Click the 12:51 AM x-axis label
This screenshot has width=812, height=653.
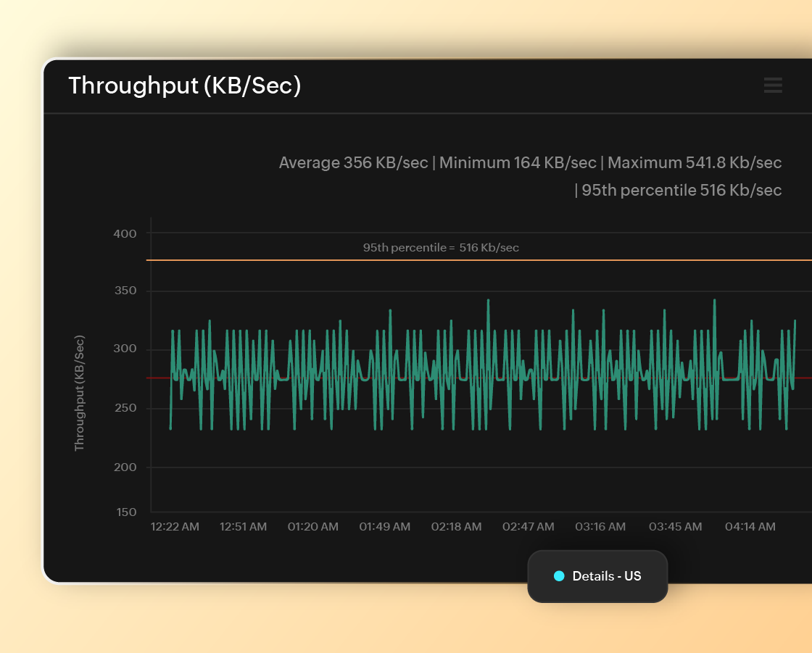point(244,527)
